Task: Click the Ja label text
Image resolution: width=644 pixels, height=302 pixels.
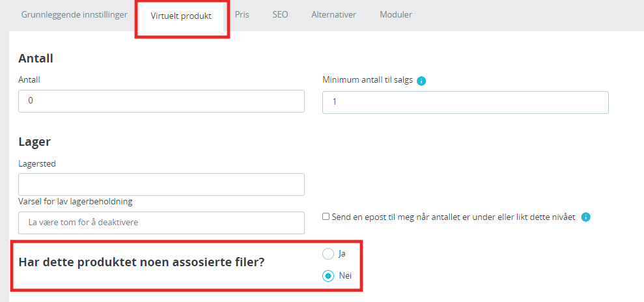Action: point(342,254)
